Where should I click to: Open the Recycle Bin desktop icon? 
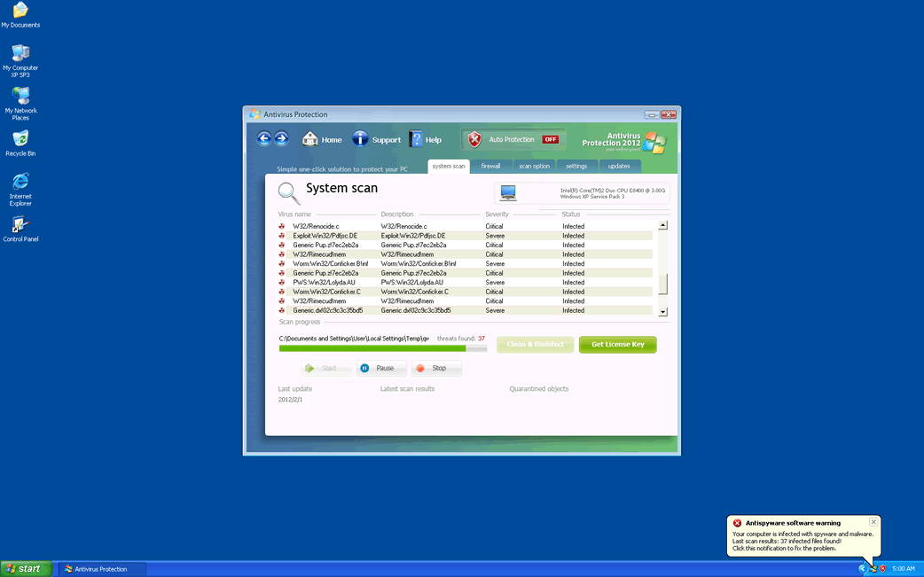(20, 139)
